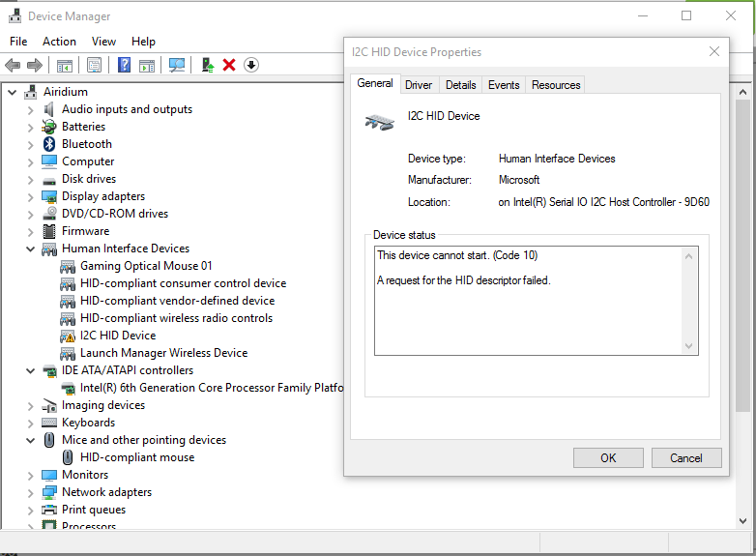The width and height of the screenshot is (756, 556).
Task: Expand the Keyboards category
Action: [30, 424]
